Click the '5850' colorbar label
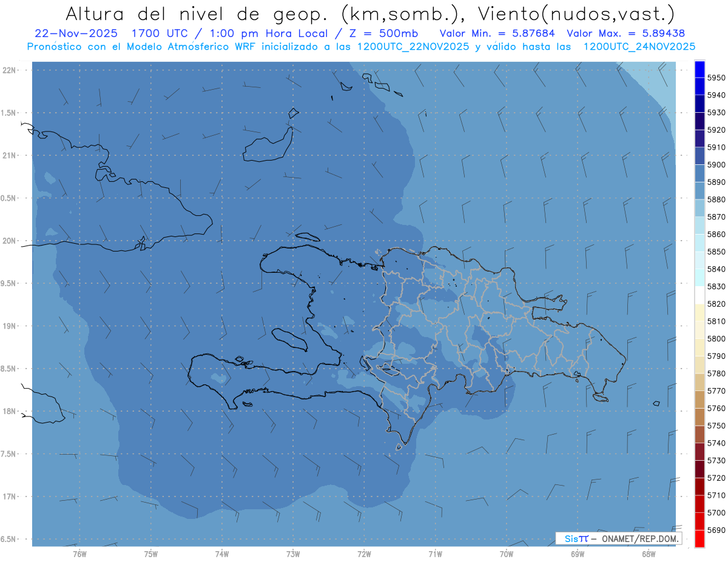This screenshot has height=562, width=728. (716, 252)
